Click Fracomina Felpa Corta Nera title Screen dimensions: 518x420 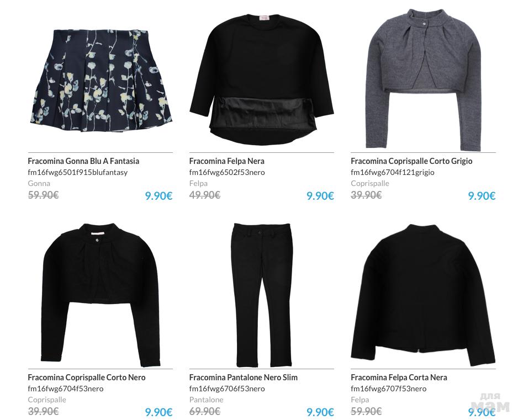(399, 378)
